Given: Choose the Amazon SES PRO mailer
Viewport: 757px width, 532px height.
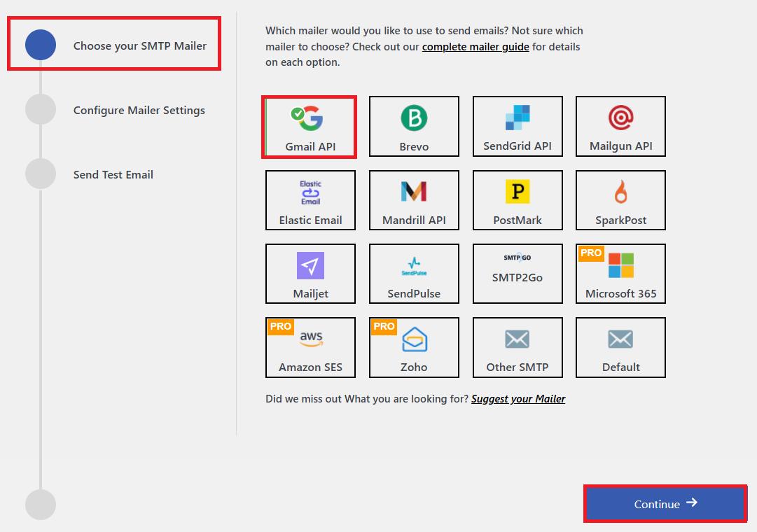Looking at the screenshot, I should click(310, 346).
